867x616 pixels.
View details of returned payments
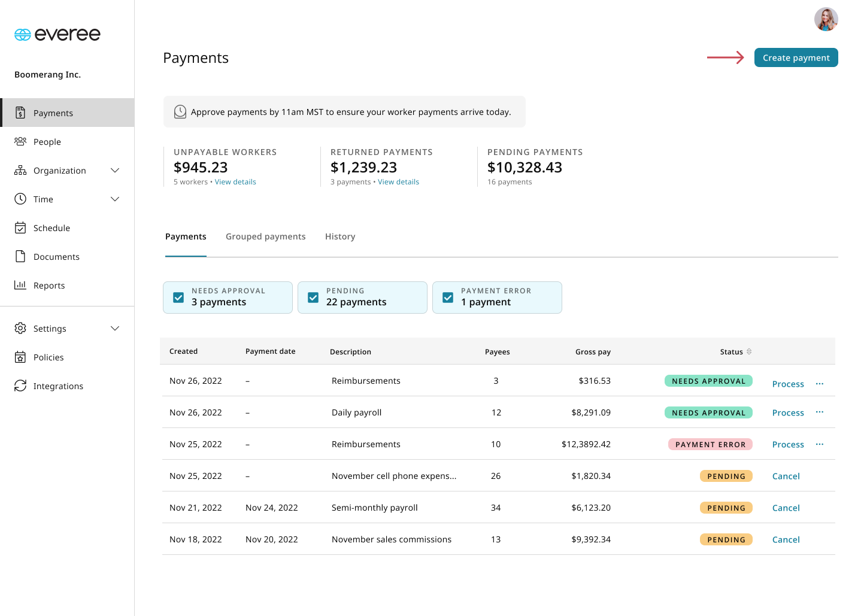coord(398,182)
